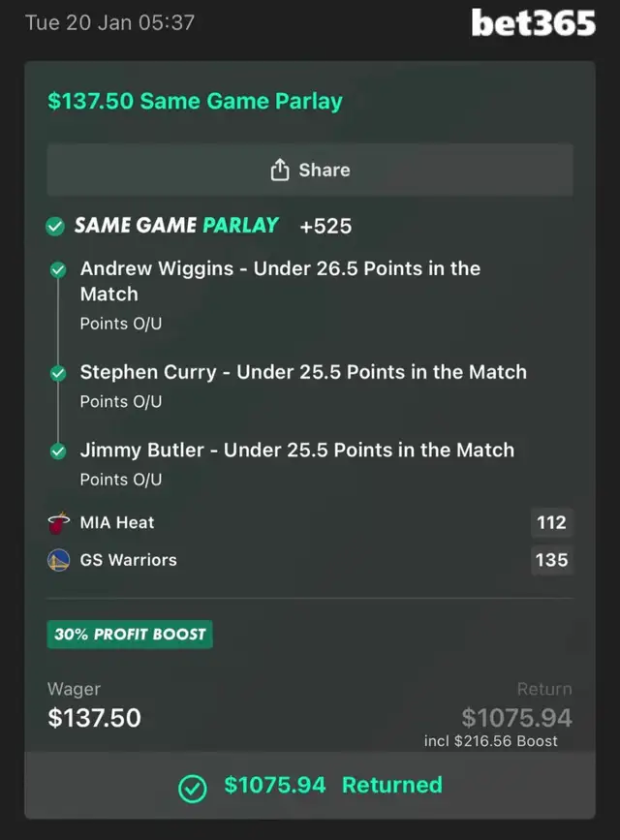Tap the checkmark beside Stephen Curry leg
620x840 pixels.
point(57,372)
